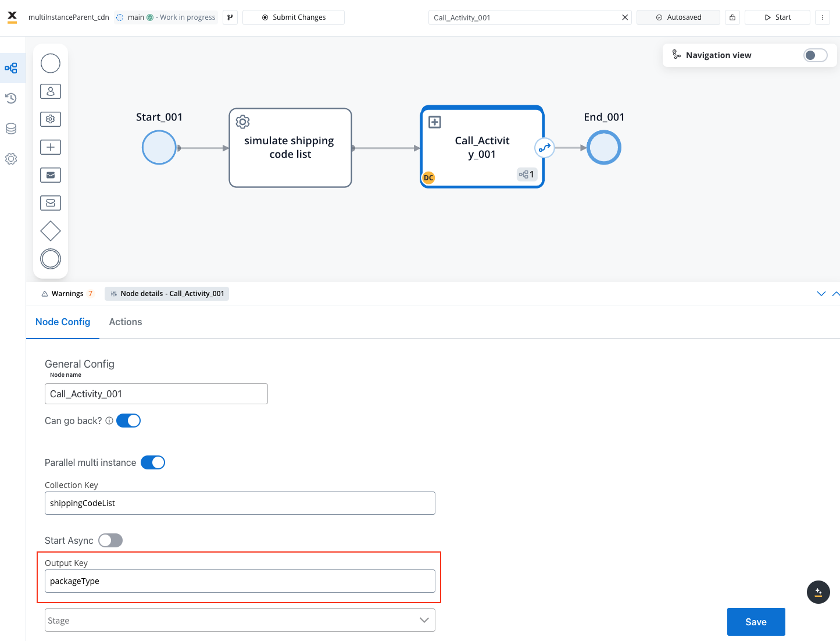Disable Parallel multi instance switch
Image resolution: width=840 pixels, height=641 pixels.
(x=153, y=462)
